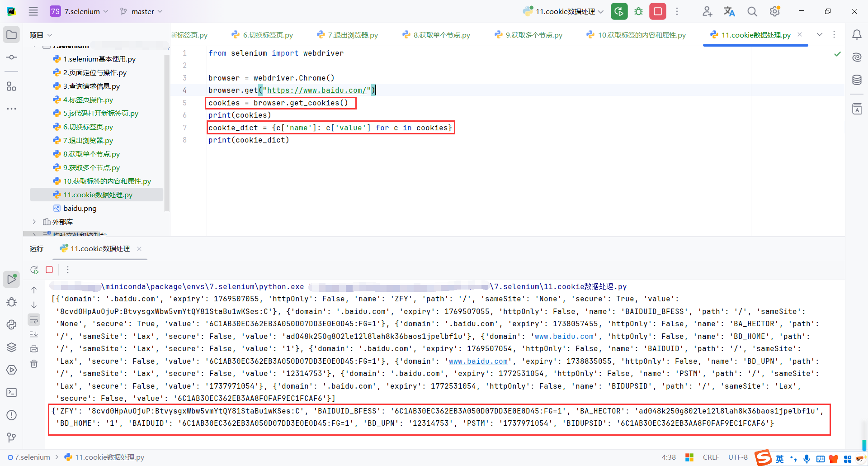
Task: Jump down the stack trace in Run output
Action: pos(34,305)
